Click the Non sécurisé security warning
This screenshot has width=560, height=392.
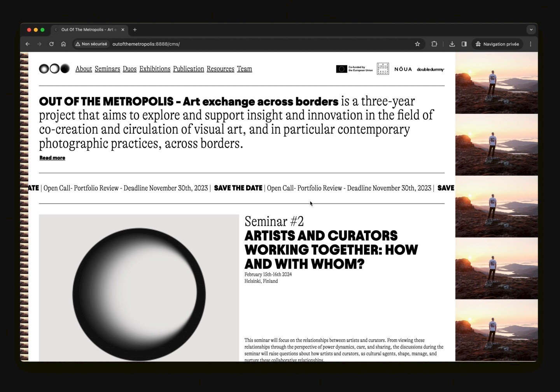[x=91, y=44]
